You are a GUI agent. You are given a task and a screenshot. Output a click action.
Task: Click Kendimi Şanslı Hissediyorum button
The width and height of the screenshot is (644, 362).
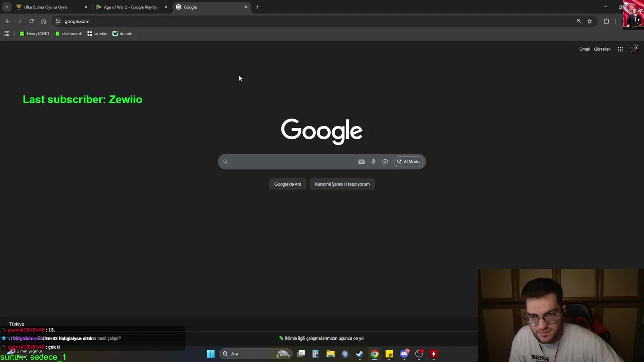[x=343, y=184]
